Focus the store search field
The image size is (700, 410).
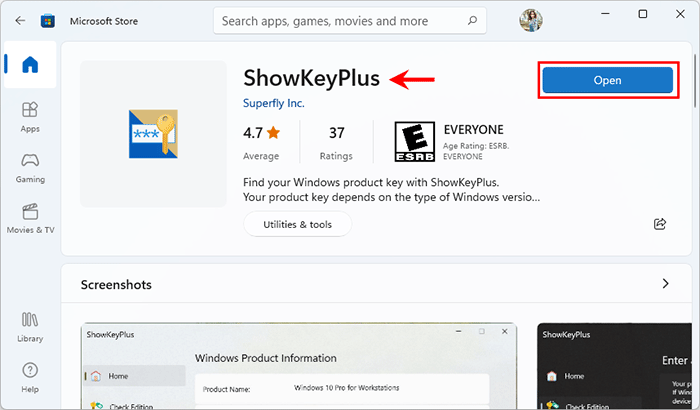coord(350,21)
